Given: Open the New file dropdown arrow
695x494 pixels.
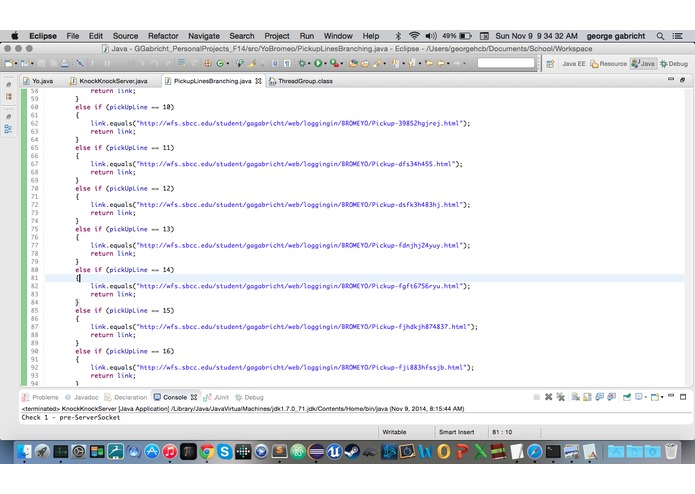Looking at the screenshot, I should coord(16,63).
